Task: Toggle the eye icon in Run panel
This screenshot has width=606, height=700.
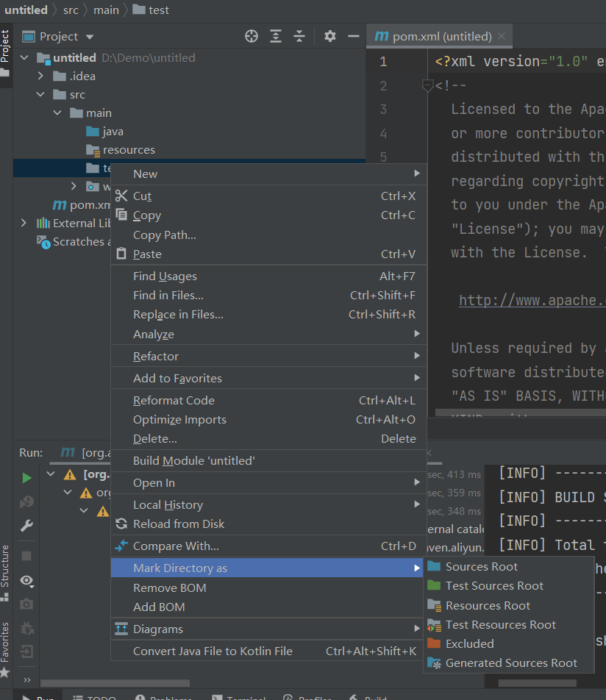Action: (26, 581)
